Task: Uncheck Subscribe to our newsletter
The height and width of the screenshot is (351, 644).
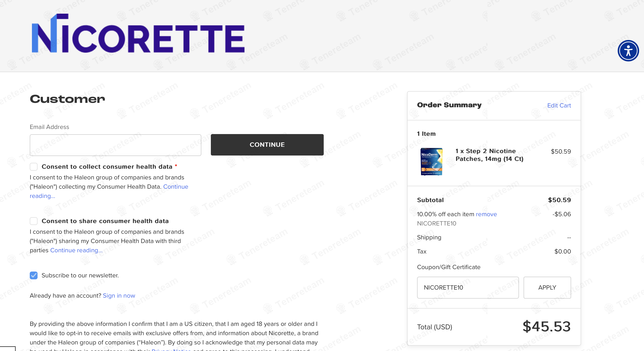Action: [x=34, y=275]
